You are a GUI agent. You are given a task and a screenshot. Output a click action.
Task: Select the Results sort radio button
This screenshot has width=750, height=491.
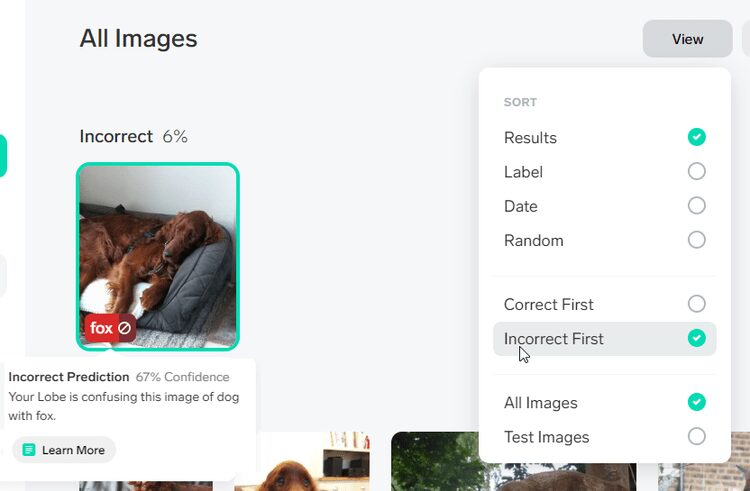click(x=697, y=137)
